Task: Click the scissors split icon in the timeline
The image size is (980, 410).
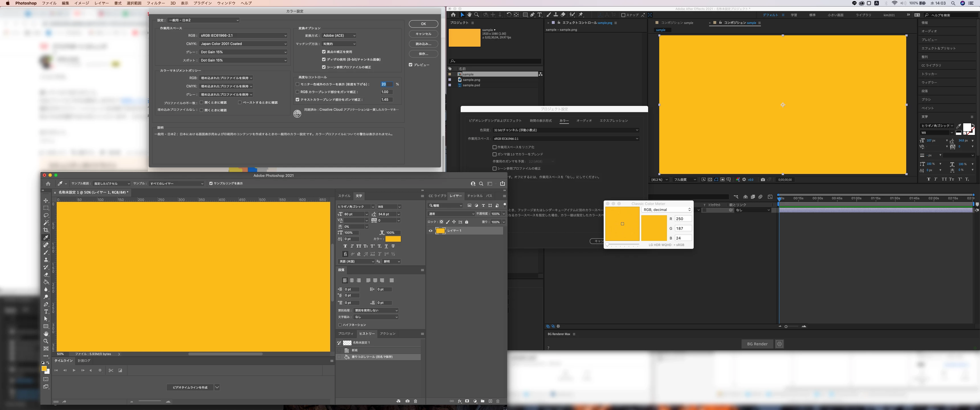Action: [111, 370]
